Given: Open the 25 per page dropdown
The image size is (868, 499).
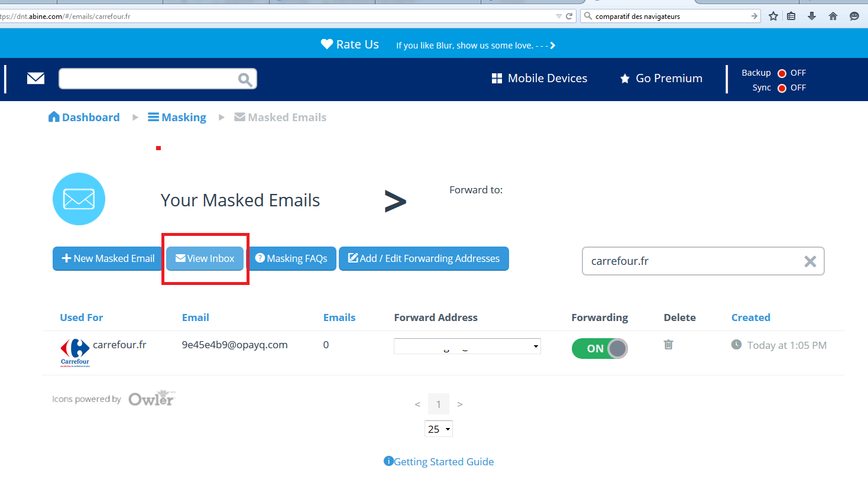Looking at the screenshot, I should point(439,429).
